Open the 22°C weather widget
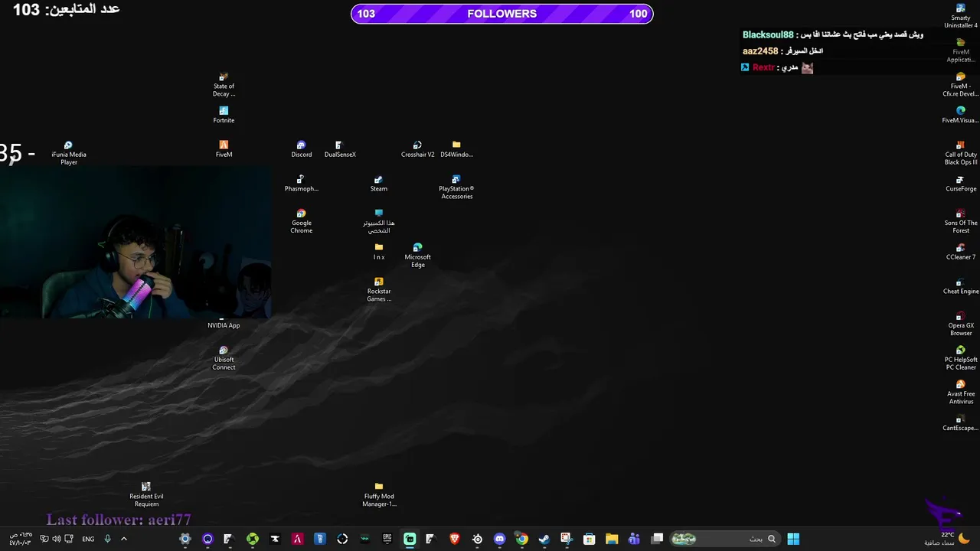Image resolution: width=980 pixels, height=551 pixels. point(948,539)
